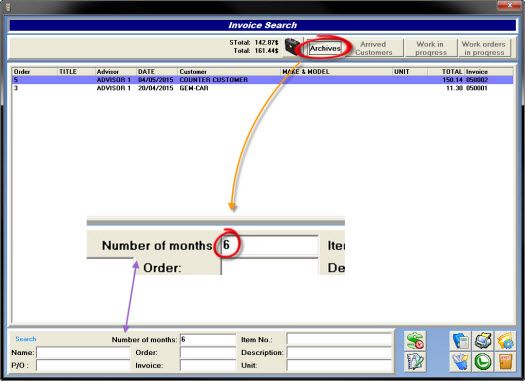Sort by the DATE column header
The width and height of the screenshot is (525, 381).
157,72
